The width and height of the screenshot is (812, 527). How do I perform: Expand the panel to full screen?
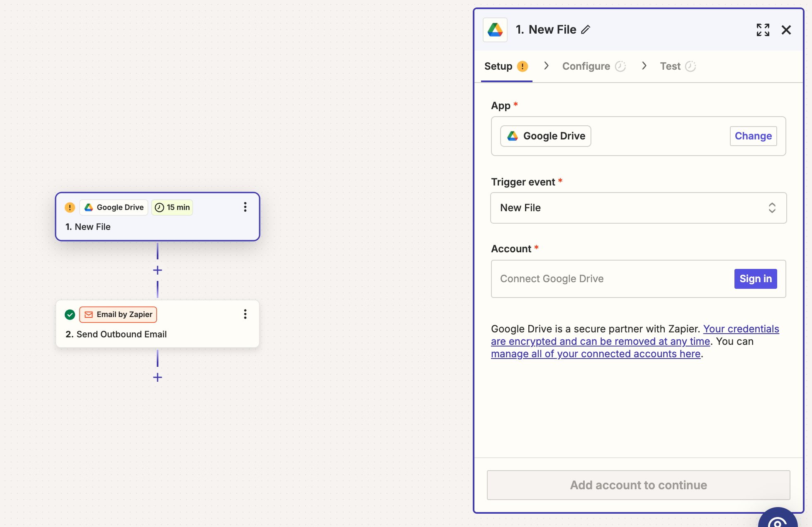click(x=763, y=30)
